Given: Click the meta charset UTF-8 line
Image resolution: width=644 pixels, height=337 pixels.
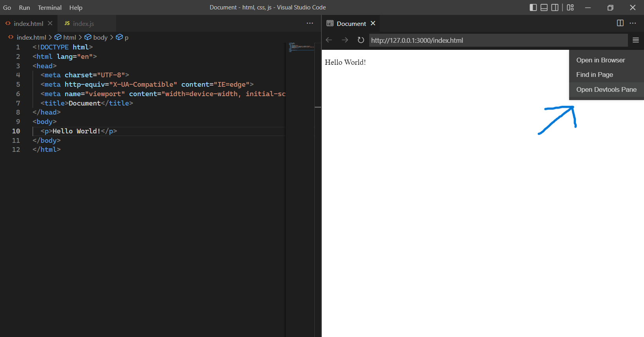Looking at the screenshot, I should (x=85, y=75).
